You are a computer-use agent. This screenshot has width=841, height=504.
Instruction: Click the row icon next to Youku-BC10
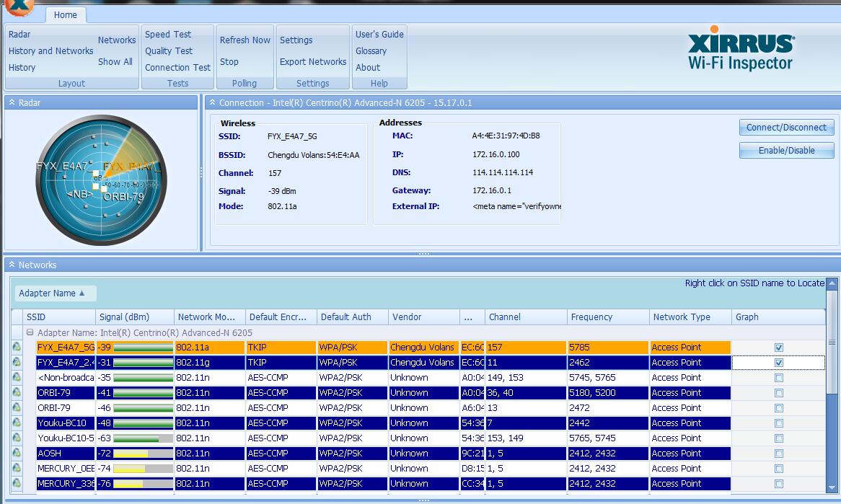pos(17,423)
